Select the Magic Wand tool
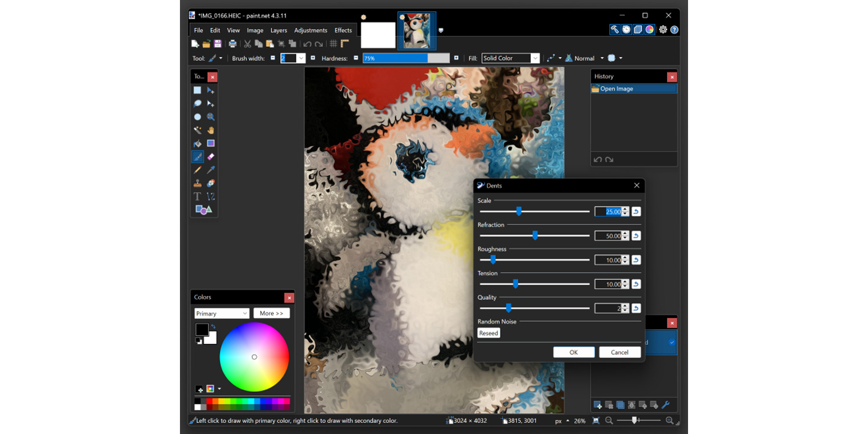Image resolution: width=868 pixels, height=434 pixels. pos(197,130)
